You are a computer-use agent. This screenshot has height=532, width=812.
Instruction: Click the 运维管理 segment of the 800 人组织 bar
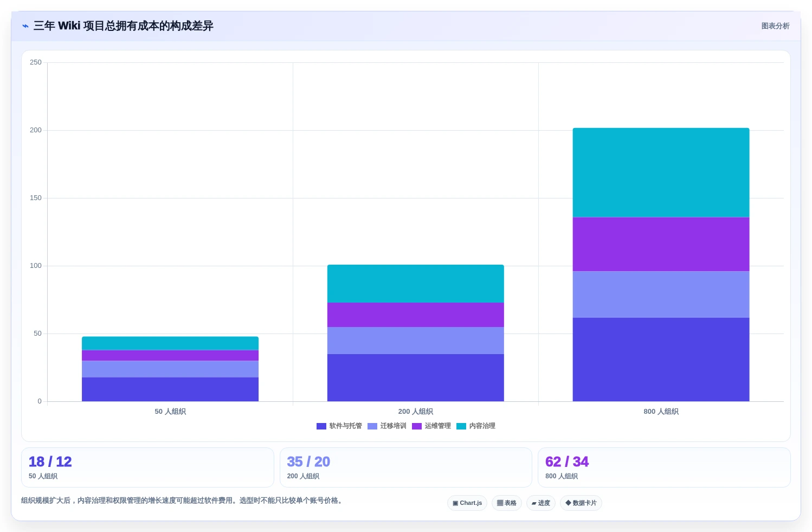[661, 245]
